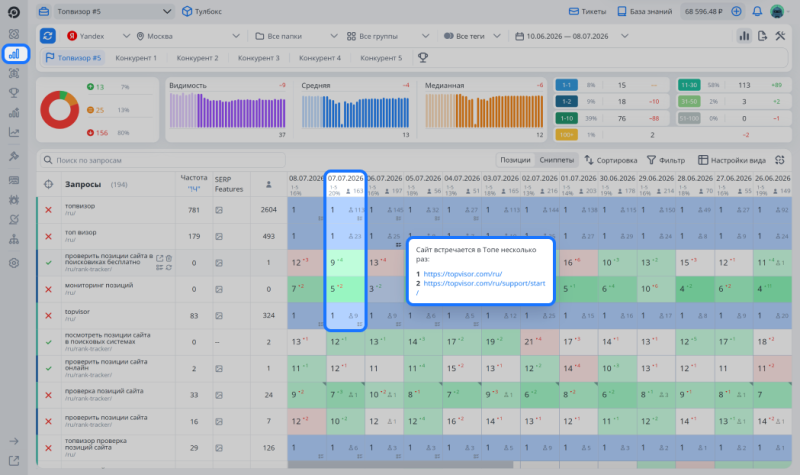Switch to the Конкурент 2 tab

click(197, 58)
